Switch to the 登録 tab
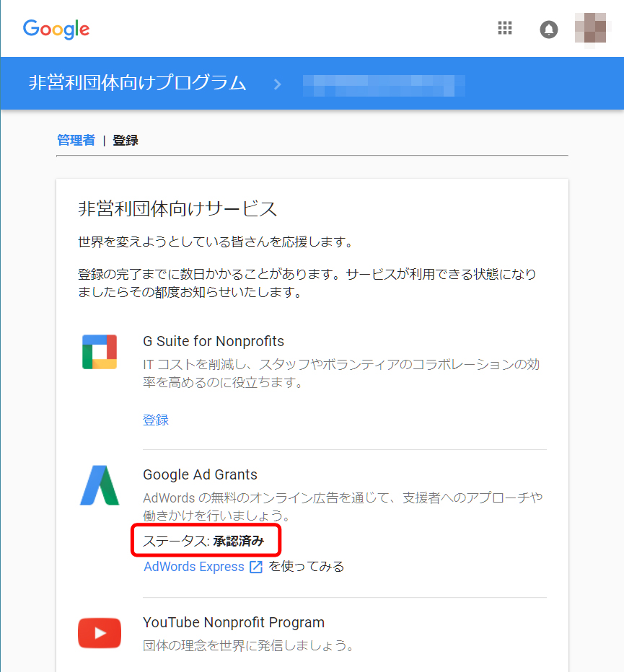624x672 pixels. coord(126,140)
